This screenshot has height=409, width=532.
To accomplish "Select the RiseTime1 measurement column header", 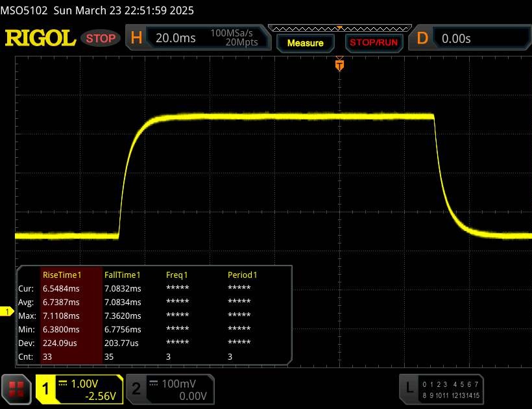I will coord(62,275).
